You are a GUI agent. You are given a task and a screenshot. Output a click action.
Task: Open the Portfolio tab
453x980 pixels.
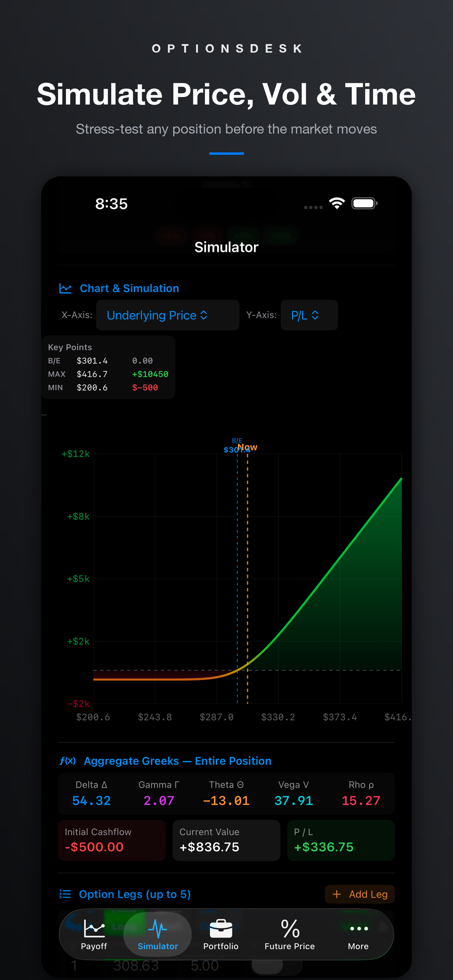pyautogui.click(x=221, y=934)
